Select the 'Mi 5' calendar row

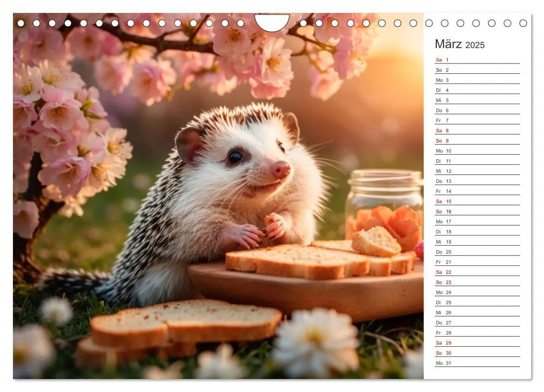(477, 100)
